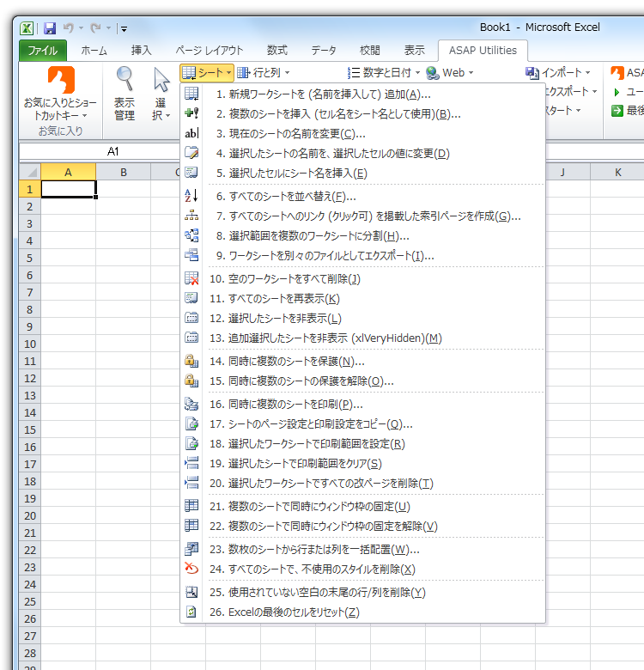Click the icon for 使用されていない空白の末尾の行/列を削除

click(x=191, y=592)
